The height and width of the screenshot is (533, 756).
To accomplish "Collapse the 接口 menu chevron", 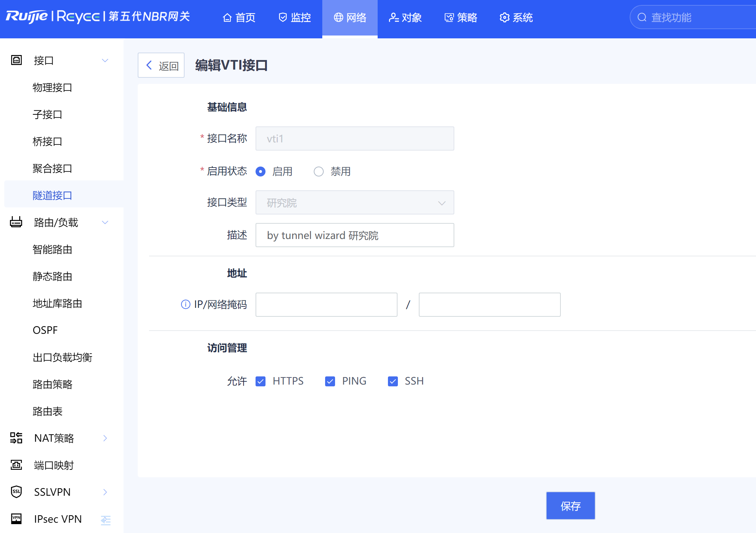I will (x=105, y=60).
